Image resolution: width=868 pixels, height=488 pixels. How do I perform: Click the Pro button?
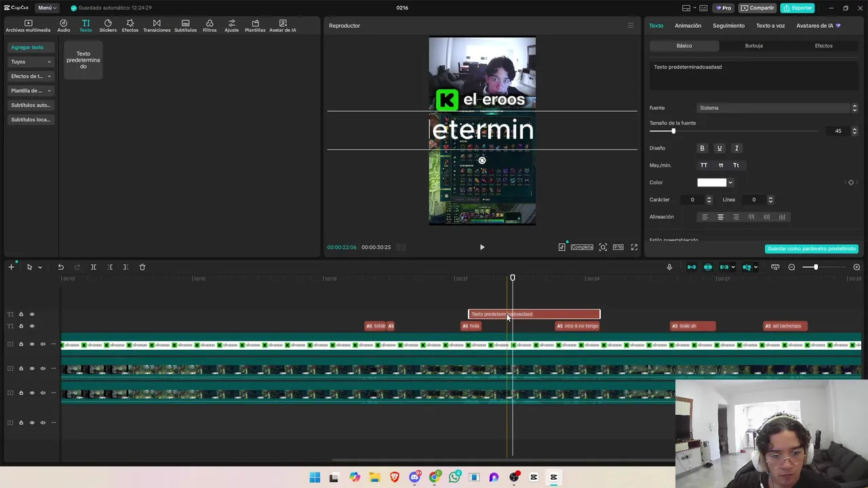(724, 8)
